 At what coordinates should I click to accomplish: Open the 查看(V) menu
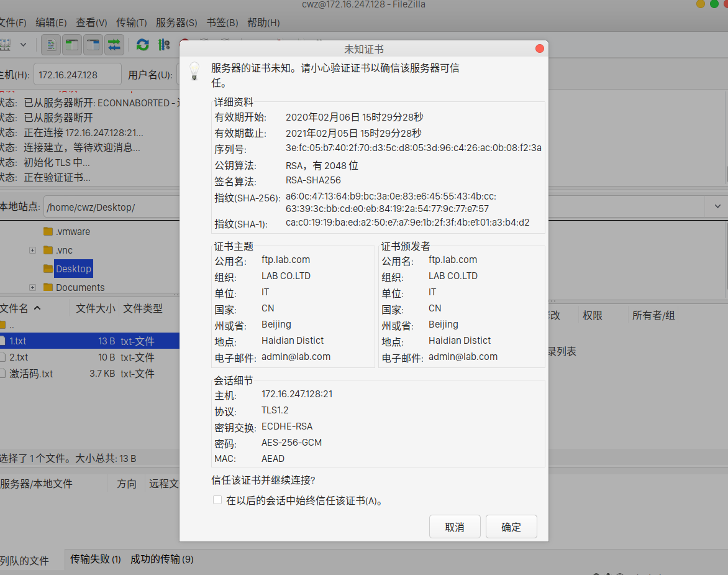(91, 23)
